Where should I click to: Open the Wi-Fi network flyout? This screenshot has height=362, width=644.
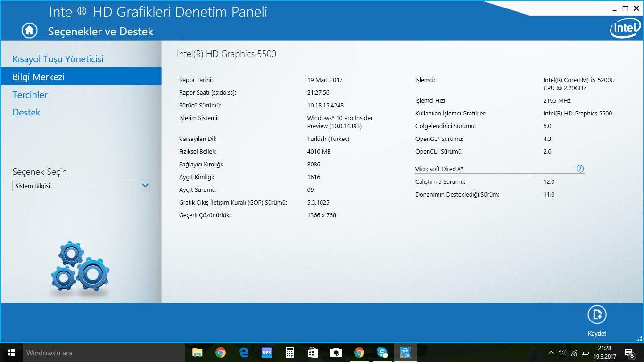[x=574, y=353]
